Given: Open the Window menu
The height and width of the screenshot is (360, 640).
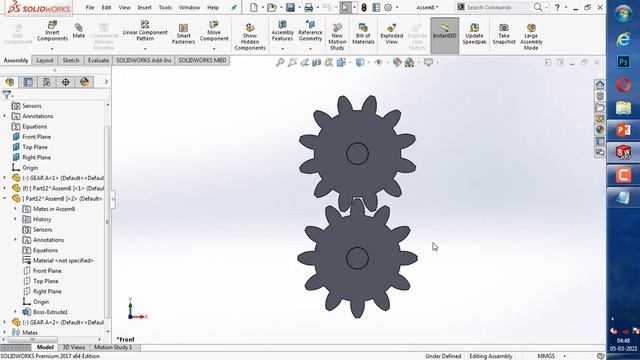Looking at the screenshot, I should coord(189,7).
